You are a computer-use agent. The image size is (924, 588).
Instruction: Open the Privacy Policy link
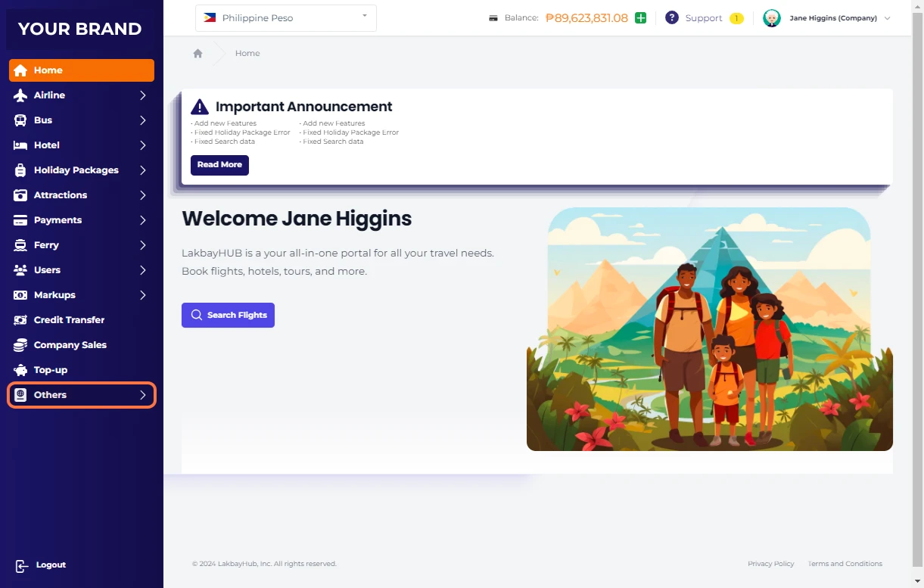[770, 564]
